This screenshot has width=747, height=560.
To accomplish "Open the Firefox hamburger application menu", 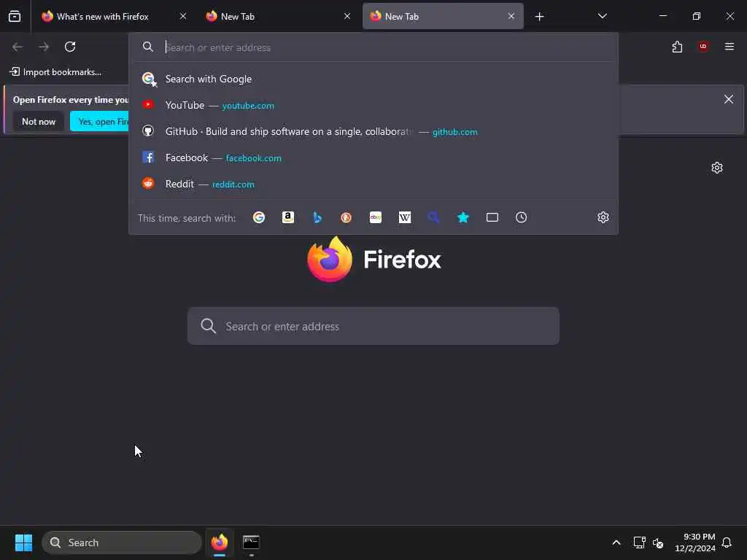I will click(x=729, y=47).
